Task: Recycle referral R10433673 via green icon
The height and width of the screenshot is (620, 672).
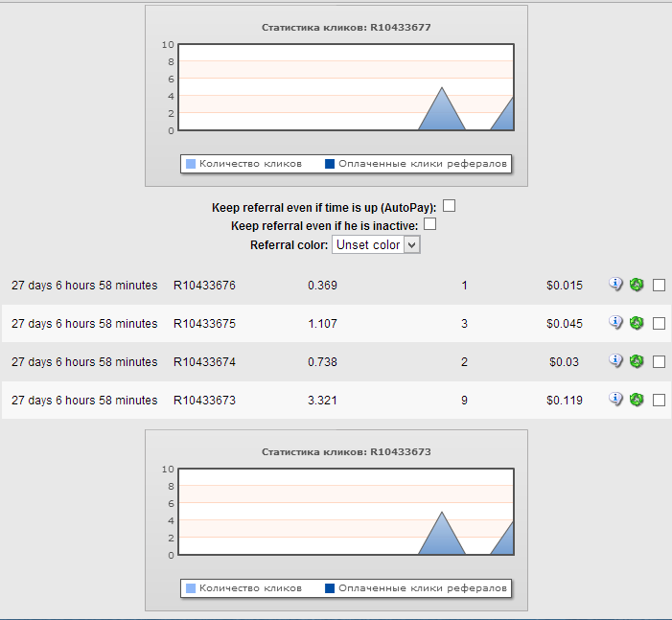Action: coord(637,400)
